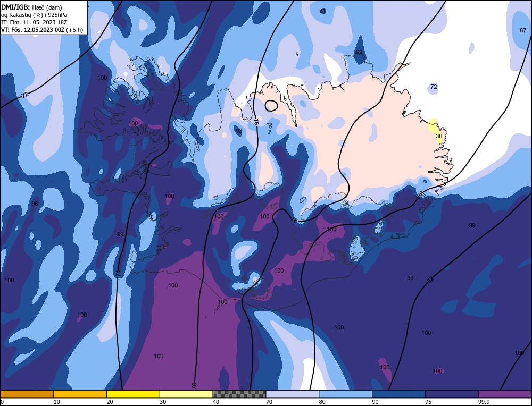Select the bright yellow 20–30 legend swatch
This screenshot has width=532, height=406.
[133, 394]
